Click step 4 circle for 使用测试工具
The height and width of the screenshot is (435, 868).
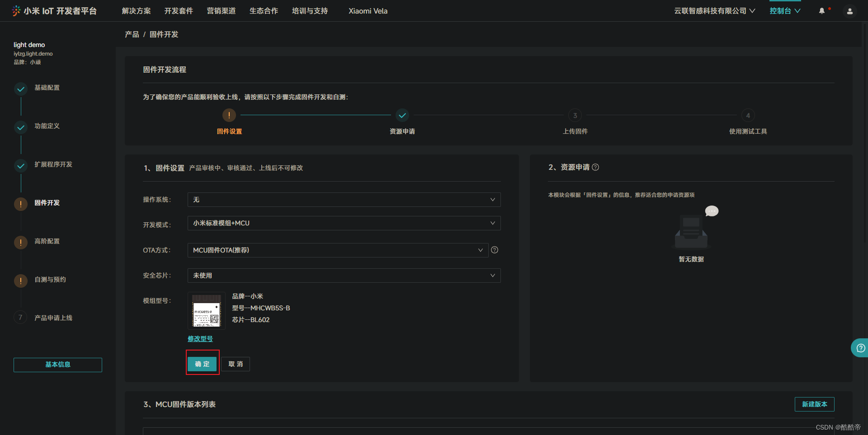pyautogui.click(x=748, y=115)
